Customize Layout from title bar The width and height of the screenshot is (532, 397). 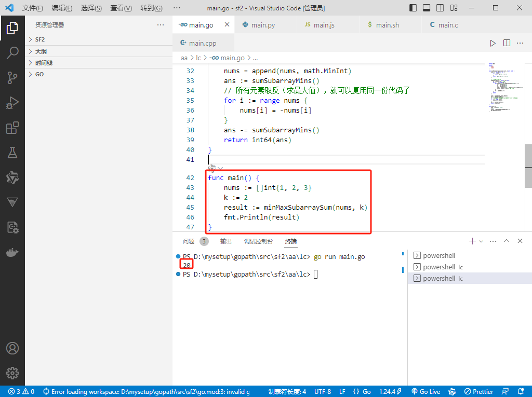[x=454, y=8]
